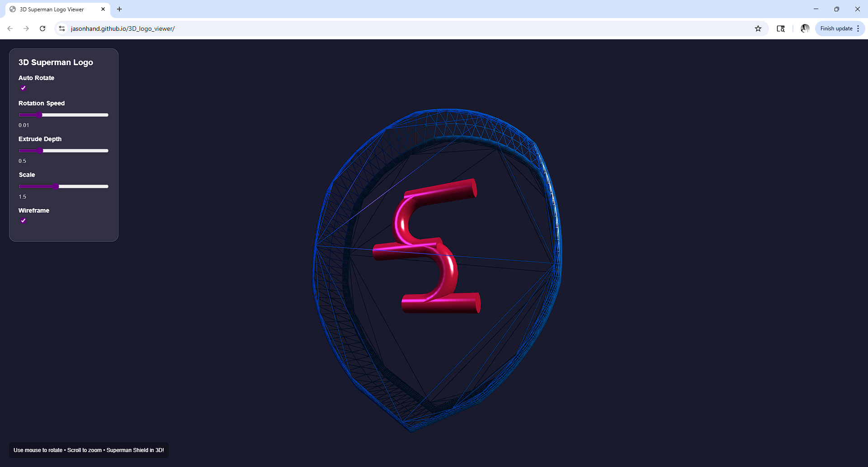Disable the Auto Rotate checkbox
Image resolution: width=868 pixels, height=467 pixels.
coord(23,88)
